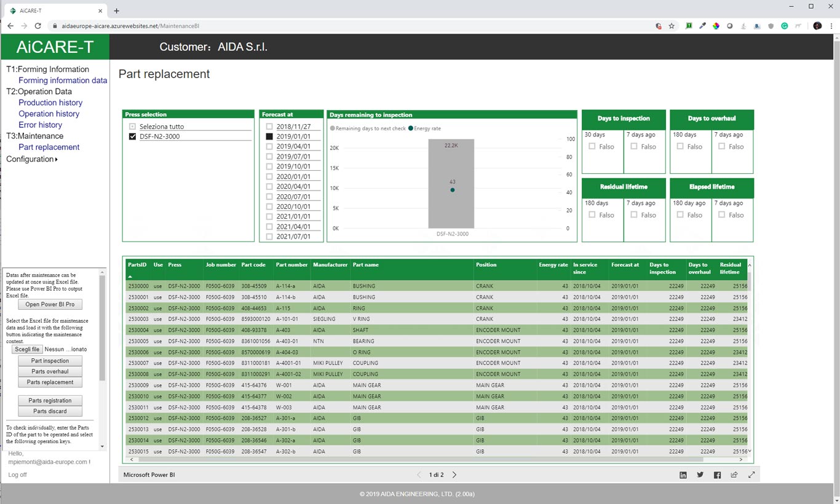Sort table by Manufacturer column
Image resolution: width=840 pixels, height=504 pixels.
pyautogui.click(x=330, y=265)
